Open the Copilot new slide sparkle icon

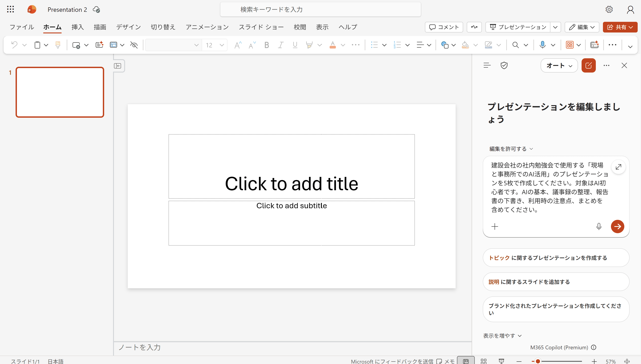[x=99, y=45]
